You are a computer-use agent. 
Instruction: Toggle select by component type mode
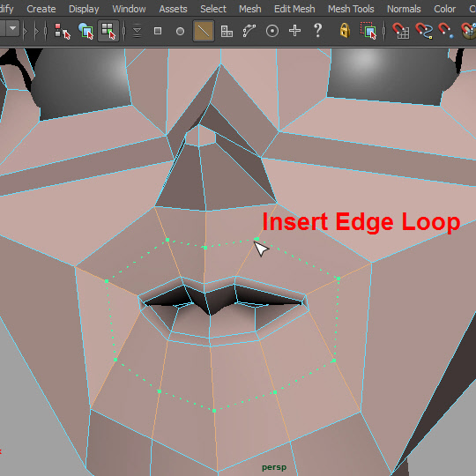108,31
